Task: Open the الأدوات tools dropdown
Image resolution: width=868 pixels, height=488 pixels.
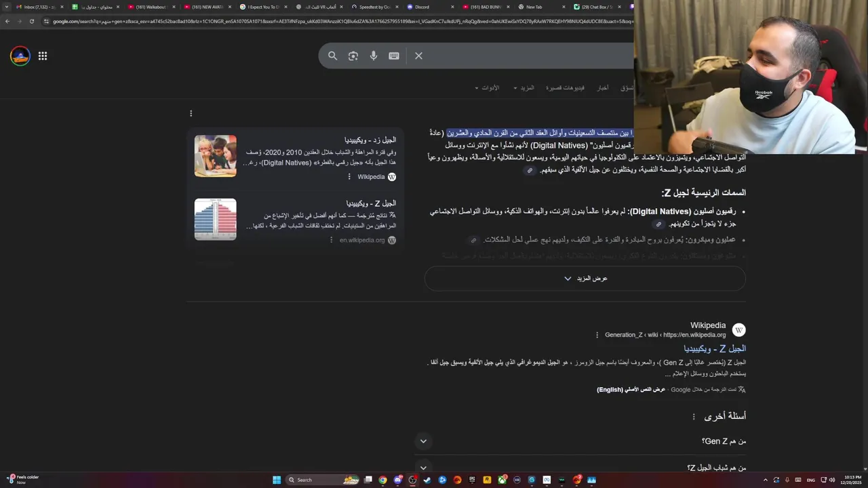Action: pos(487,88)
